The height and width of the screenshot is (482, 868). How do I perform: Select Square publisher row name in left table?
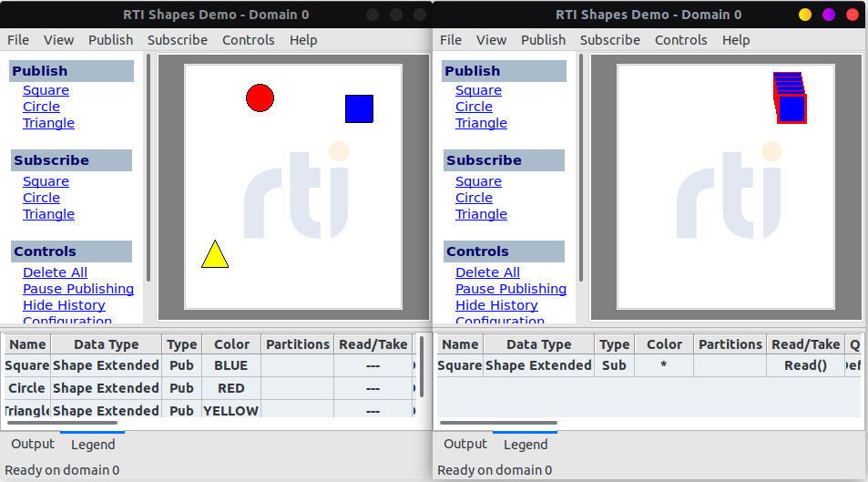click(27, 365)
